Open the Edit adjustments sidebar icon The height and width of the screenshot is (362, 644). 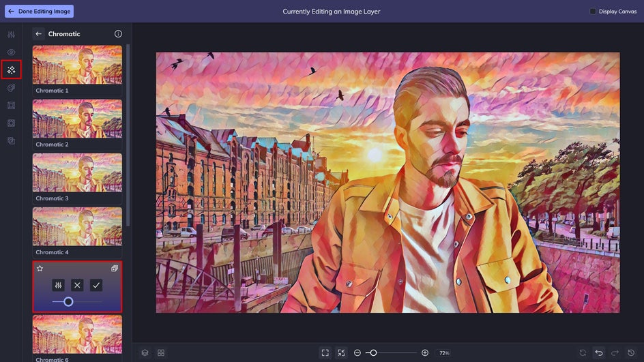click(x=11, y=35)
